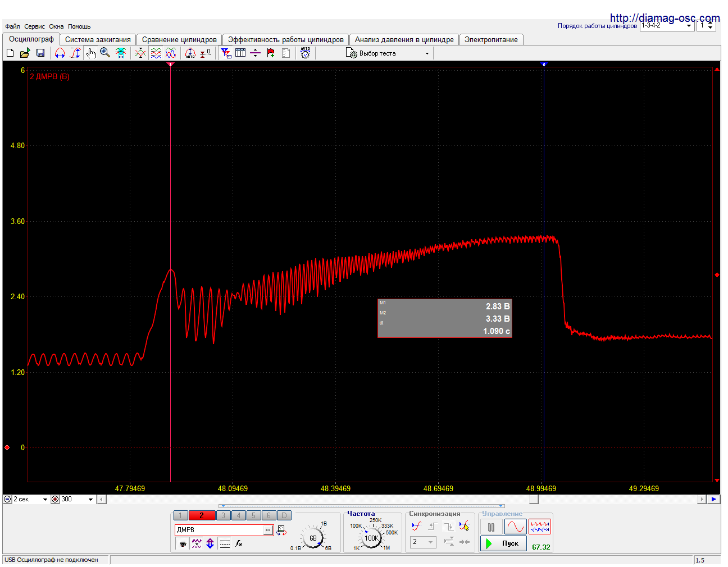Open the cylinder firing order dropdown
The height and width of the screenshot is (567, 728).
click(x=667, y=25)
